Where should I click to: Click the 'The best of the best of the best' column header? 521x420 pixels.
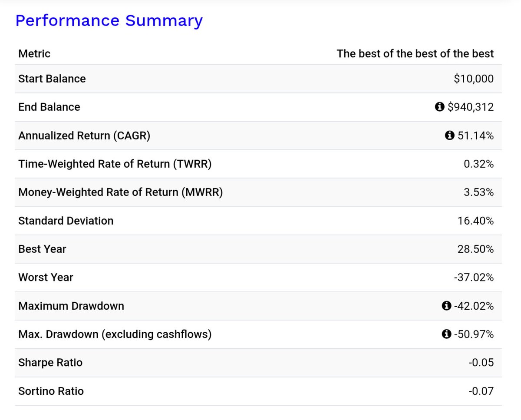coord(415,53)
